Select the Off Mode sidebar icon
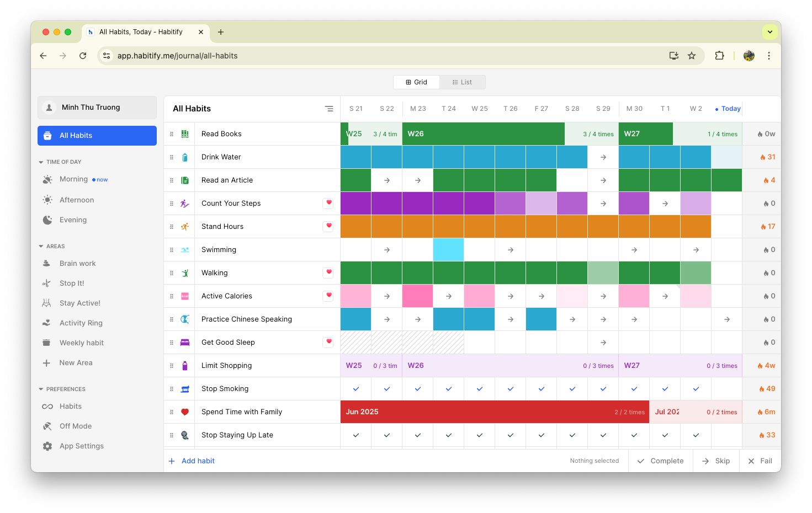Image resolution: width=812 pixels, height=513 pixels. tap(47, 426)
